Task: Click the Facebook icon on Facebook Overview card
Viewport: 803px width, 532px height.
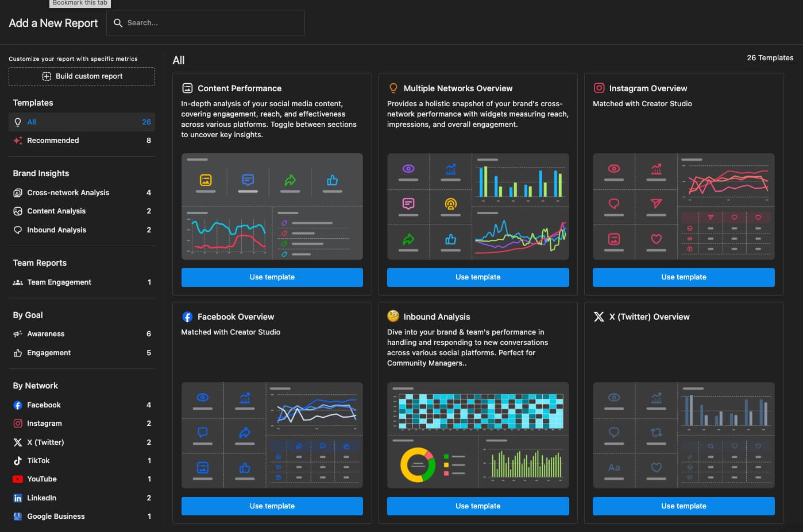Action: click(x=188, y=316)
